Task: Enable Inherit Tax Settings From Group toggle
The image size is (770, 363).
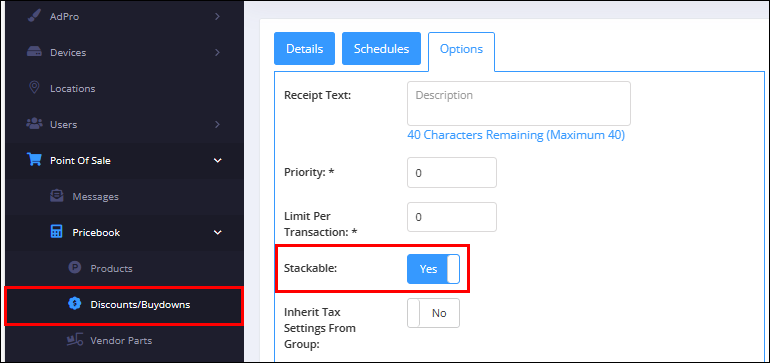Action: 433,313
